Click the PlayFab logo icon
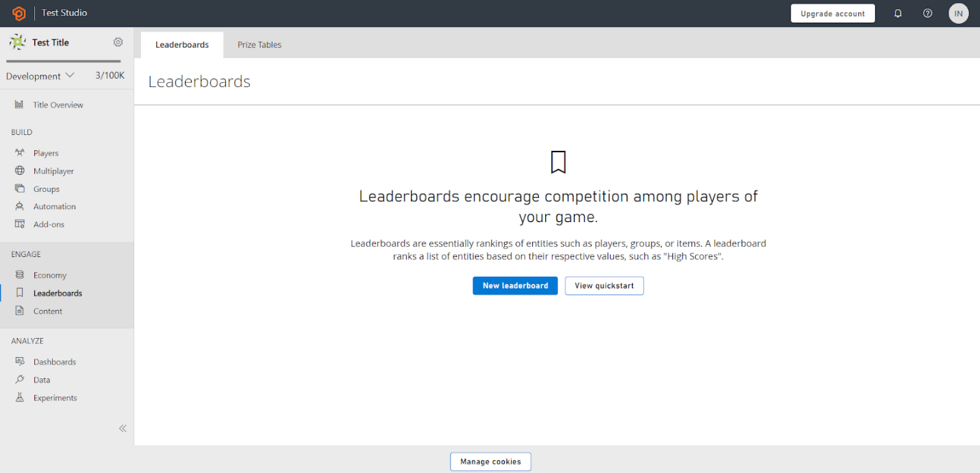Screen dimensions: 980x473 [x=19, y=13]
